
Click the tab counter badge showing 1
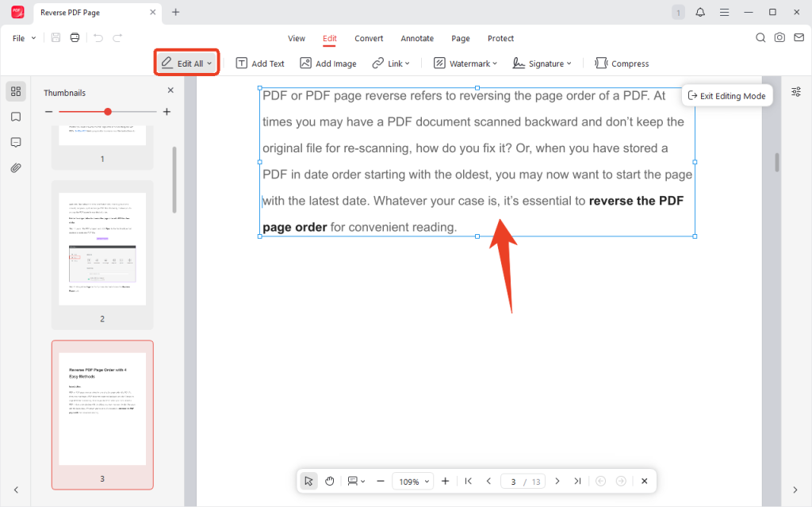pos(679,13)
